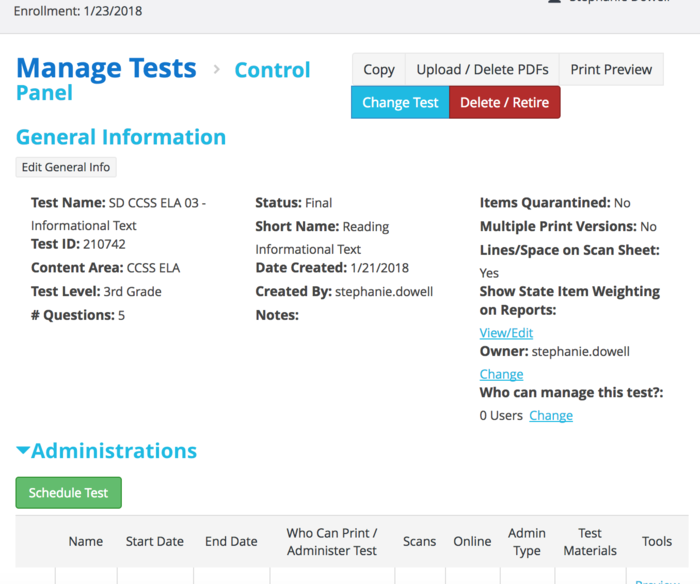Click Change link beside 0 Users
Viewport: 700px width, 584px height.
(x=550, y=415)
